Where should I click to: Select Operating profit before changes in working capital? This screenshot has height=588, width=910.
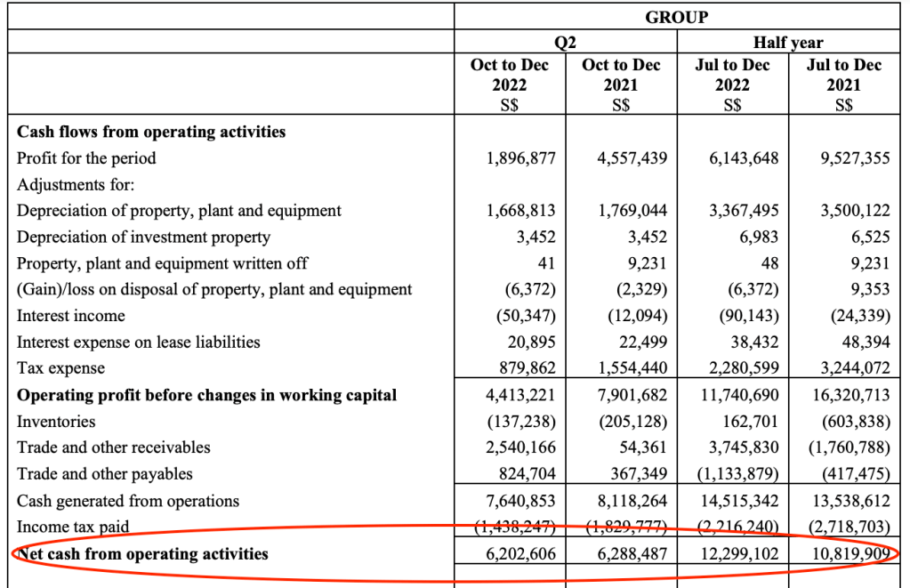click(207, 395)
